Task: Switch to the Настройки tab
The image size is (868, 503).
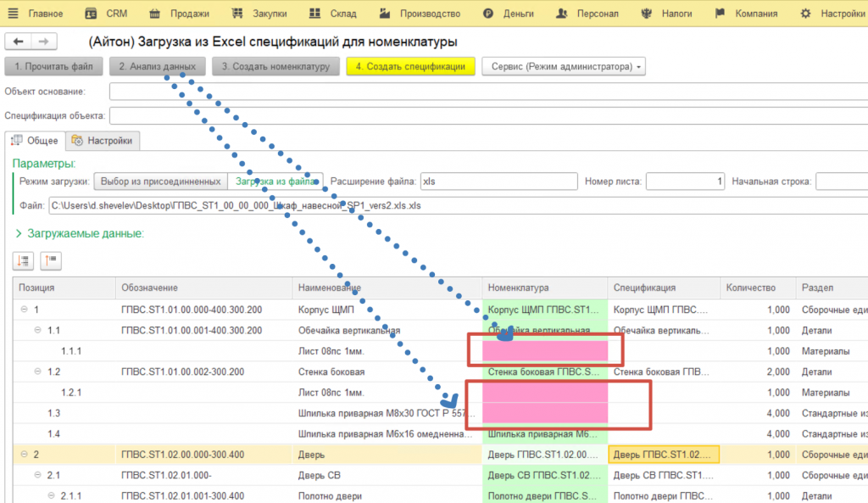Action: [103, 141]
